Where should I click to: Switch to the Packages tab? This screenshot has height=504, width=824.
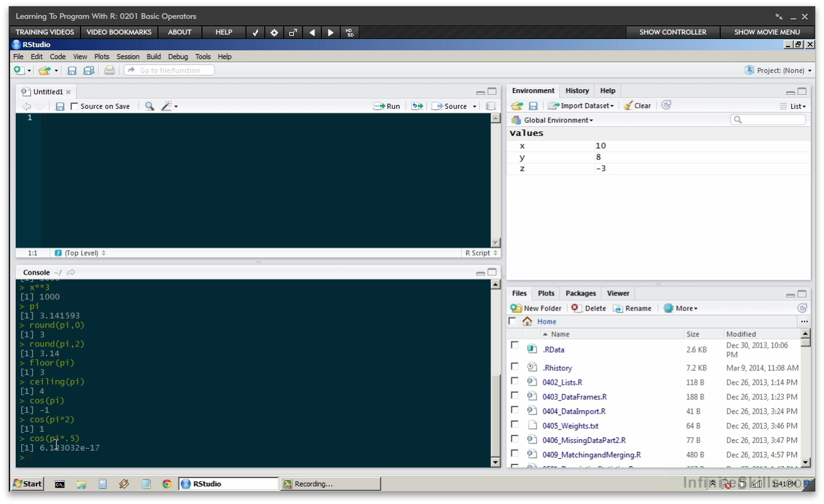581,293
